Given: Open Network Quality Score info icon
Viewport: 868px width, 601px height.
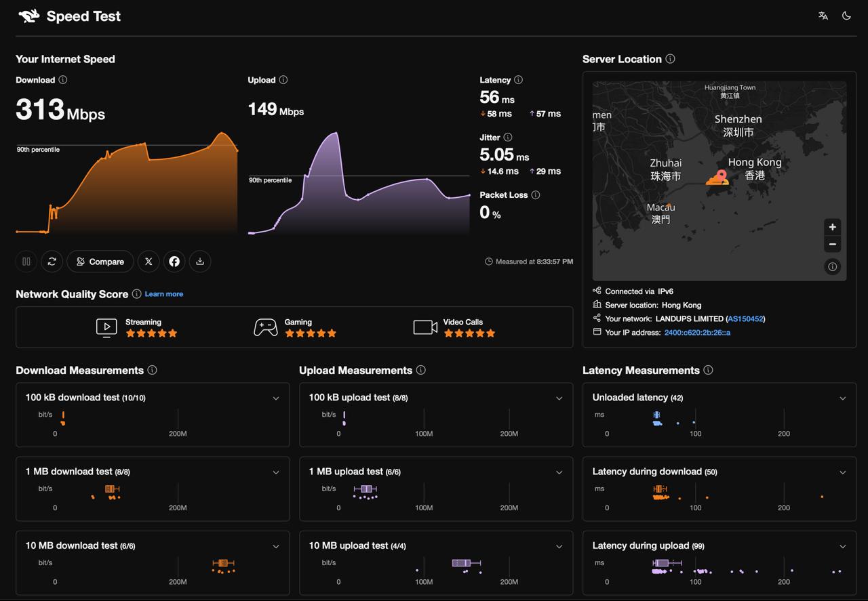Looking at the screenshot, I should 137,294.
